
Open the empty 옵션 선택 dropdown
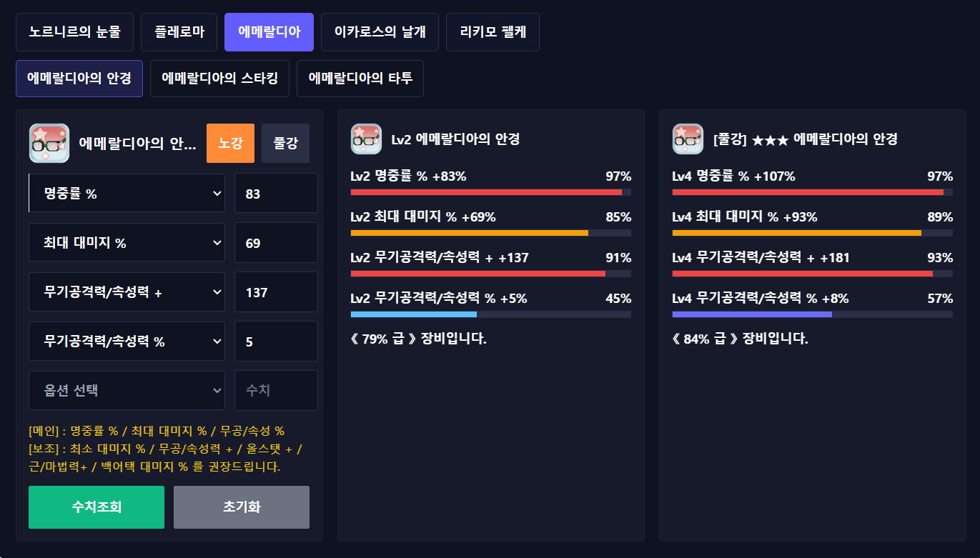127,390
